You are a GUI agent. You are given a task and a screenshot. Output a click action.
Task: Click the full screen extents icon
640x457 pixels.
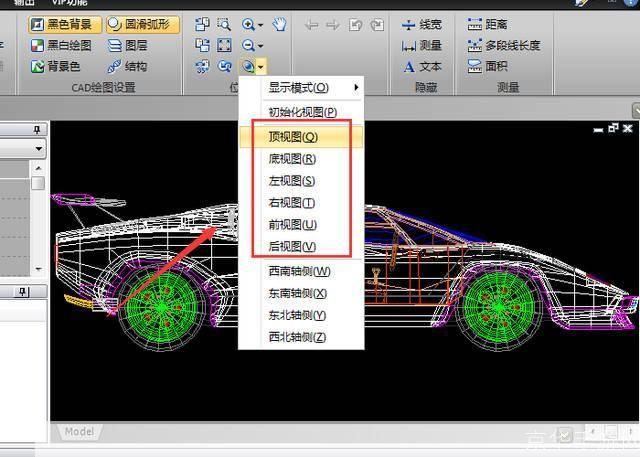pyautogui.click(x=224, y=45)
